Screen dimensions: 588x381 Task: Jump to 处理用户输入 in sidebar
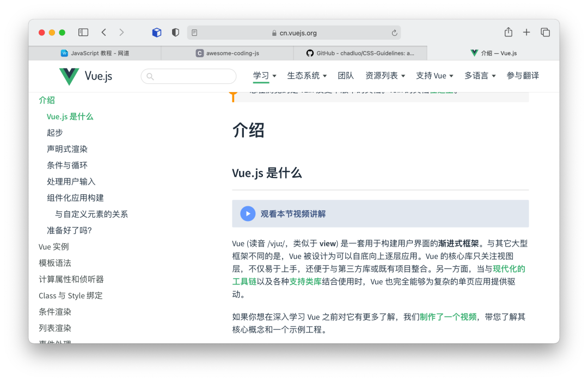(x=71, y=181)
